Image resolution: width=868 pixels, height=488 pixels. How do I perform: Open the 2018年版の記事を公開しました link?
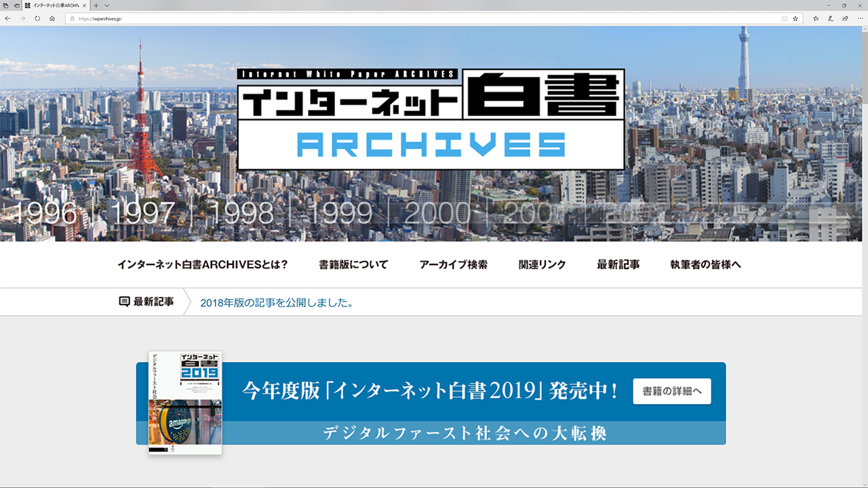pyautogui.click(x=277, y=302)
